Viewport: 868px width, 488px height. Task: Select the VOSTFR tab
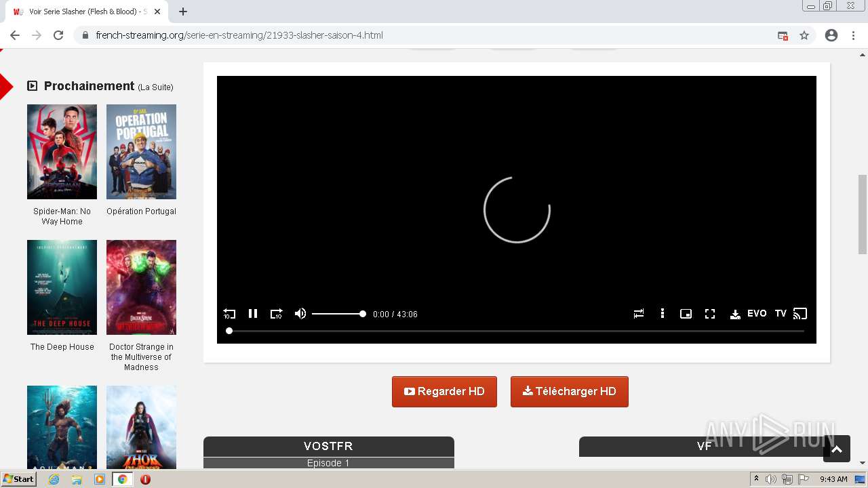click(x=328, y=447)
